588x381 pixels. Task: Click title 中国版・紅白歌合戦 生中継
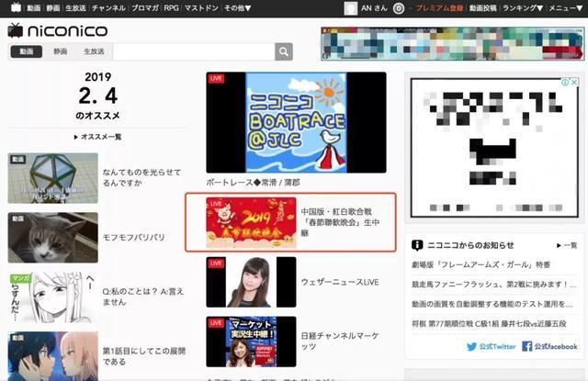(341, 222)
